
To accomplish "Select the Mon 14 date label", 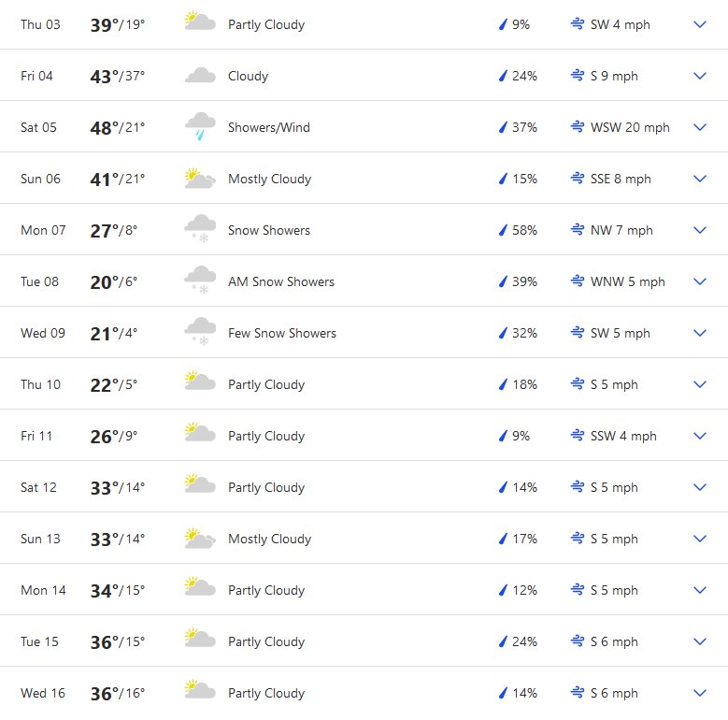I will click(43, 590).
